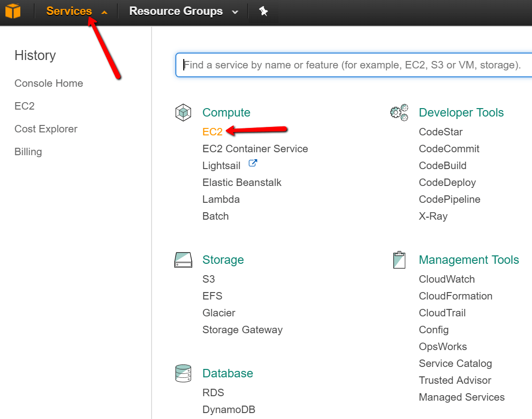Open EC2 Container Service
This screenshot has height=419, width=532.
coord(255,149)
